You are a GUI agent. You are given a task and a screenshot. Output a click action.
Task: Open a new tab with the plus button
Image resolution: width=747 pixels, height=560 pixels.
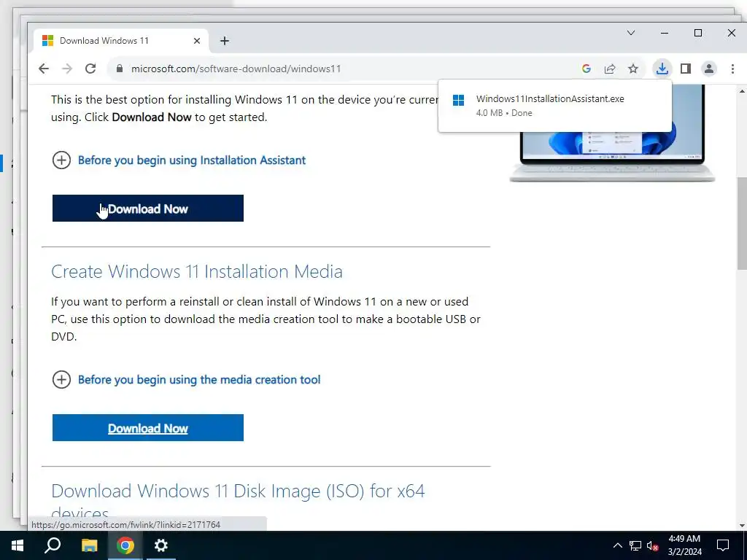225,41
